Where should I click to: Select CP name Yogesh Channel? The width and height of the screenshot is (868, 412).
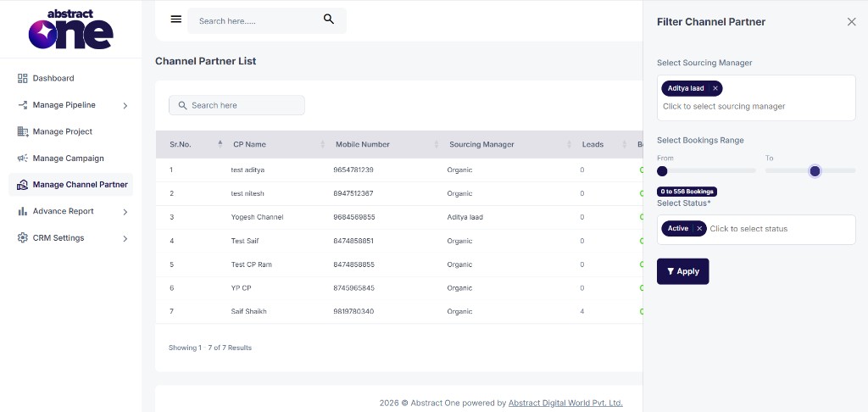(257, 217)
